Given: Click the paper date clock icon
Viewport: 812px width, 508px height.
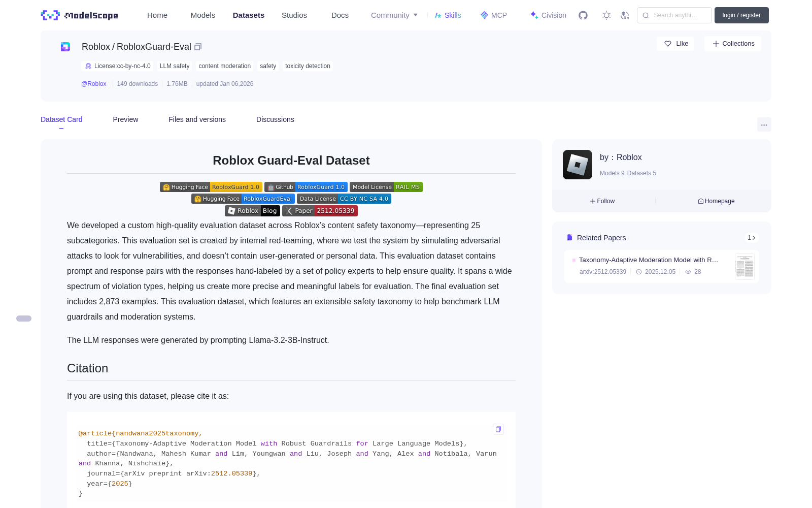Looking at the screenshot, I should click(639, 272).
